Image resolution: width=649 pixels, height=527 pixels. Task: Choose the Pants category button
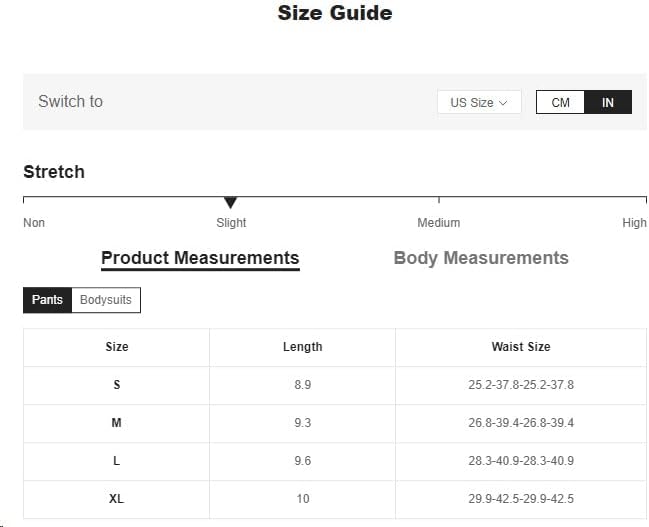pyautogui.click(x=47, y=300)
